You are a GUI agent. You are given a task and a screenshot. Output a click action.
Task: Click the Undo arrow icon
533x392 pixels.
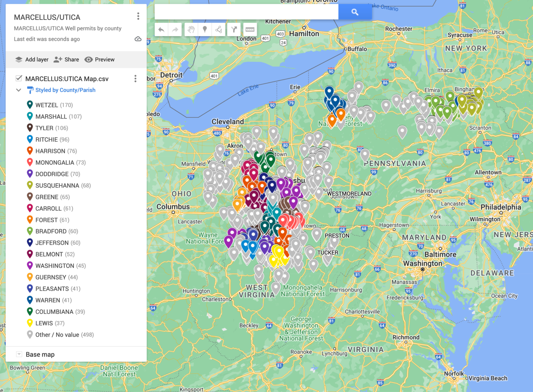pos(161,29)
